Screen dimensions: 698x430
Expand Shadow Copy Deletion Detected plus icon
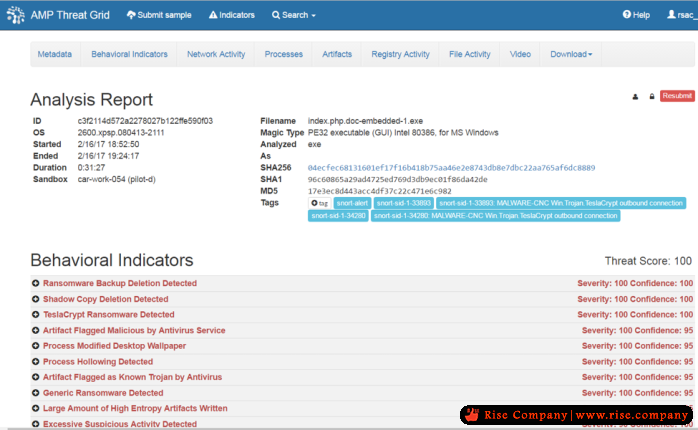click(36, 299)
